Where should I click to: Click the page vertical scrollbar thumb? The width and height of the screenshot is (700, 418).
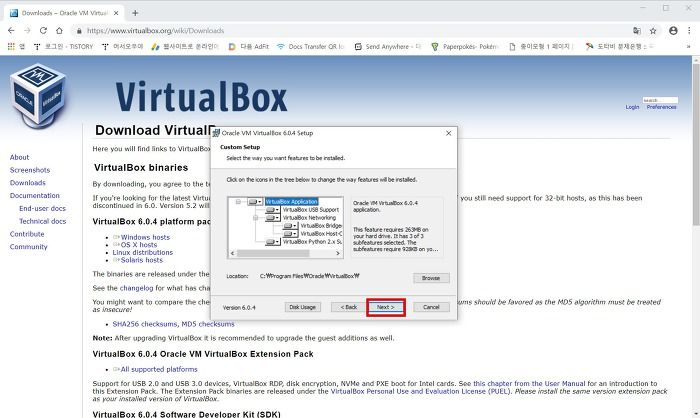pyautogui.click(x=696, y=145)
